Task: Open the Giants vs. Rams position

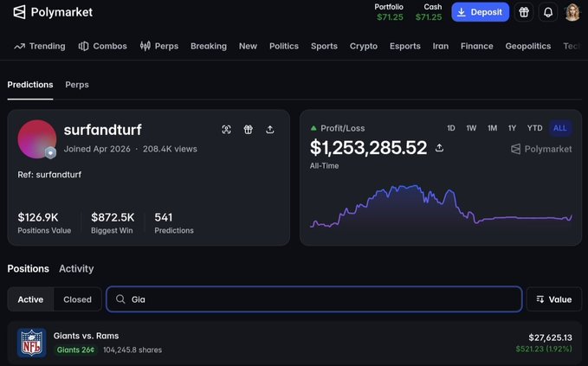Action: pyautogui.click(x=294, y=343)
